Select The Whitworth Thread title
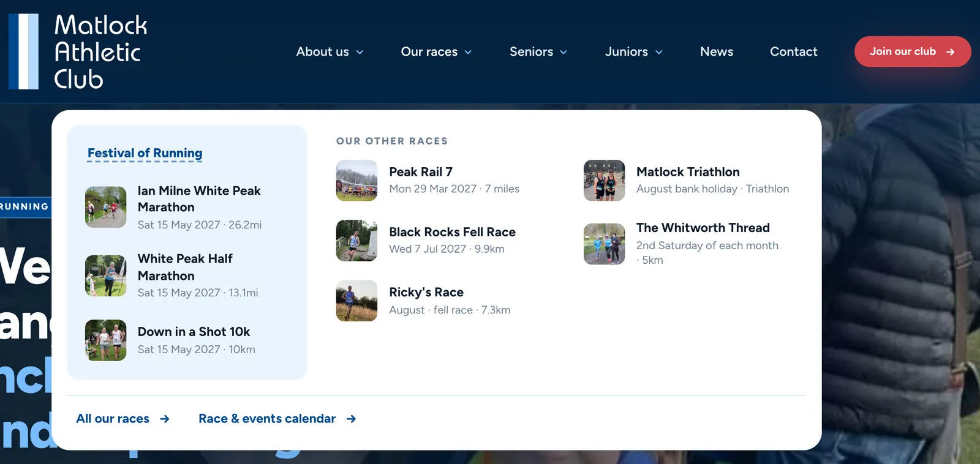The image size is (980, 464). [703, 228]
